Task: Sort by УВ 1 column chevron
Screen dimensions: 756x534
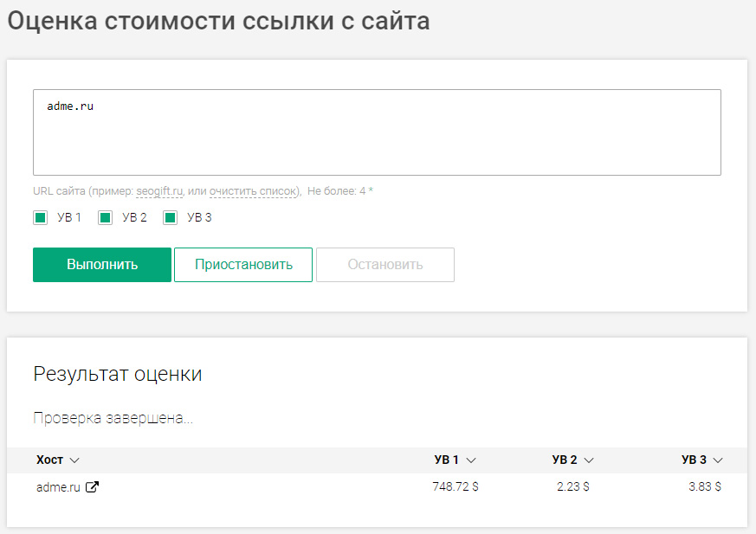Action: (x=471, y=460)
